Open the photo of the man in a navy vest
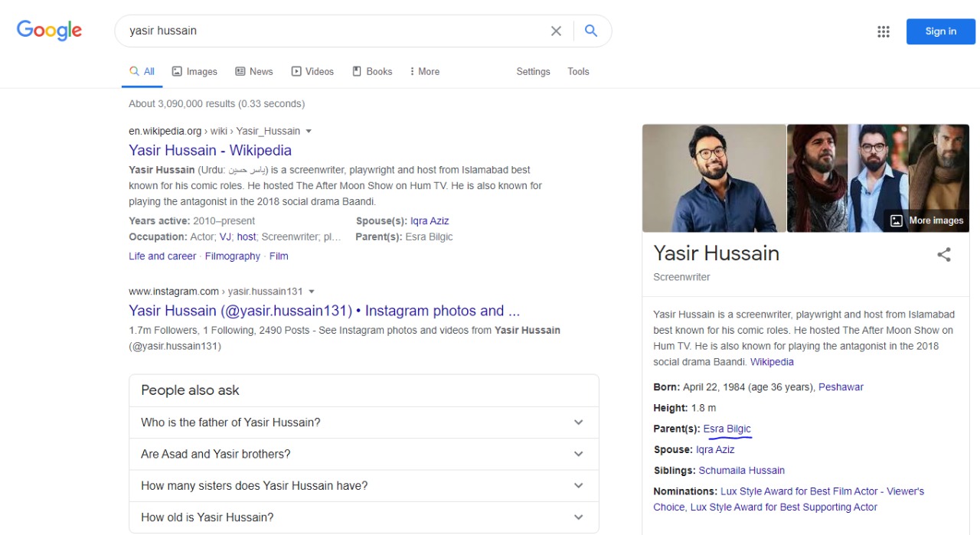This screenshot has height=535, width=980. pos(877,178)
